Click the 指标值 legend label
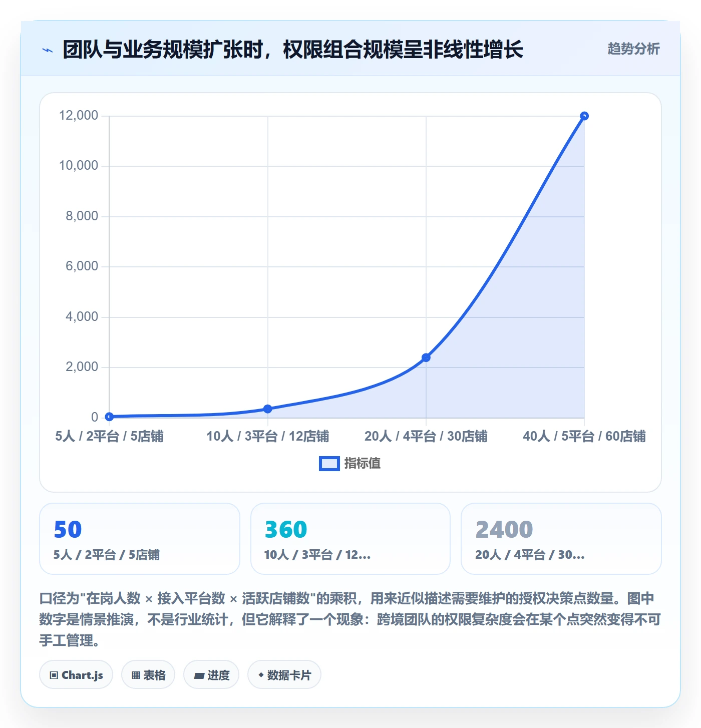Screen dimensions: 701x728 tap(363, 464)
